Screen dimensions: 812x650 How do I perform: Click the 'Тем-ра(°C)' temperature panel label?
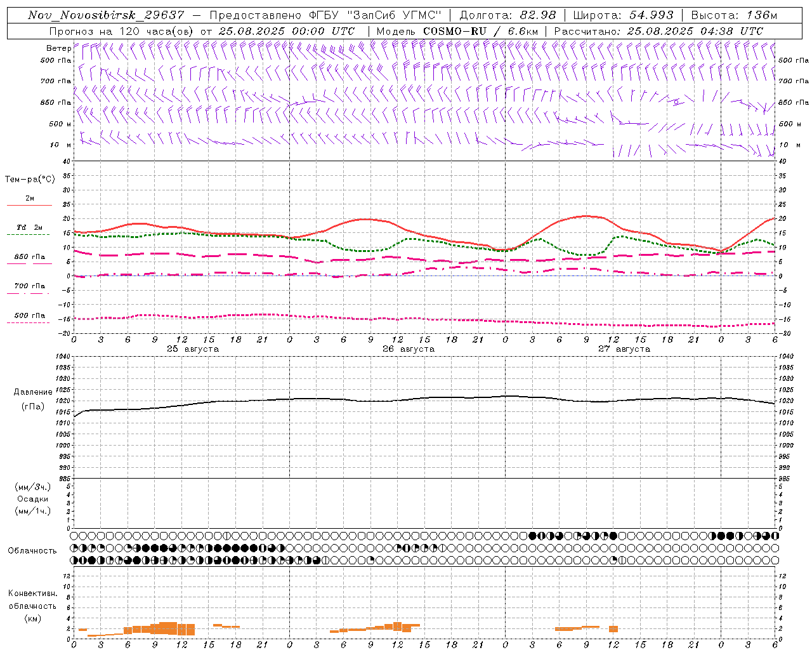(x=30, y=180)
